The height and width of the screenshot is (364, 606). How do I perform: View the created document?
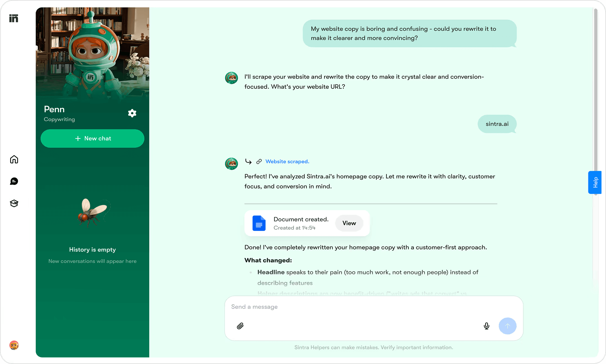(349, 223)
